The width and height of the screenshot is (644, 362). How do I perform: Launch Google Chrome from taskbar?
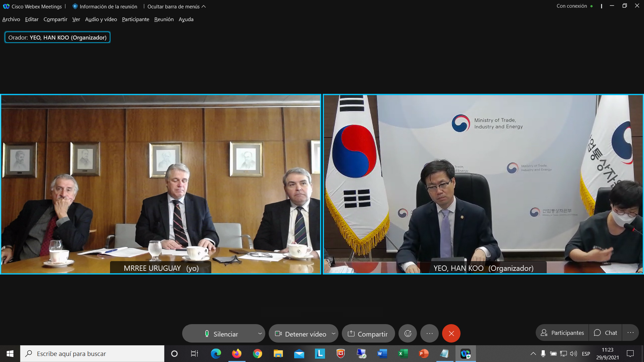pos(257,354)
